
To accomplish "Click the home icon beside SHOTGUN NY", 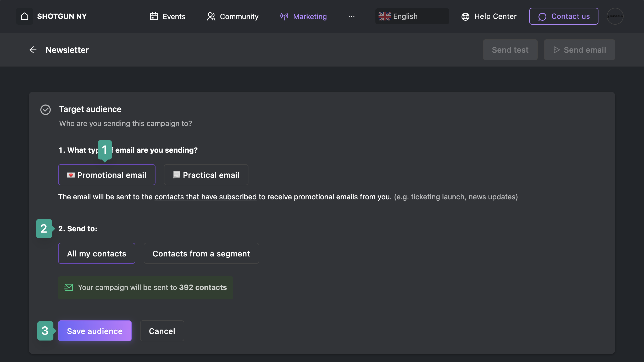I will (25, 16).
